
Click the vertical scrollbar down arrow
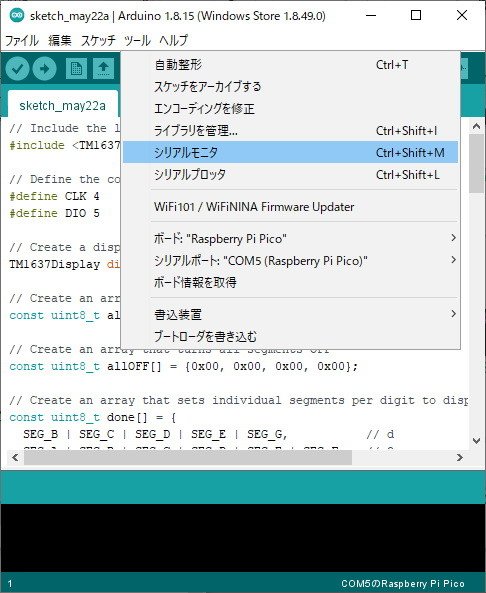477,440
